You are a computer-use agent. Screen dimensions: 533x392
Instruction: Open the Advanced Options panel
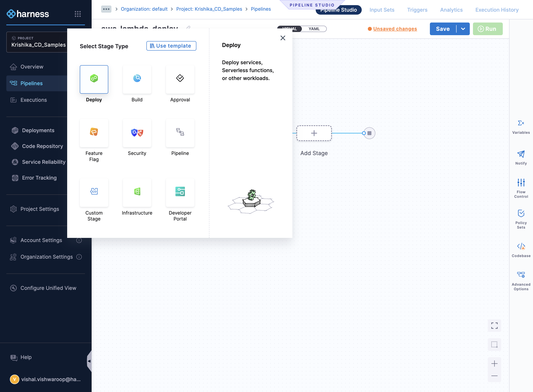pyautogui.click(x=521, y=281)
